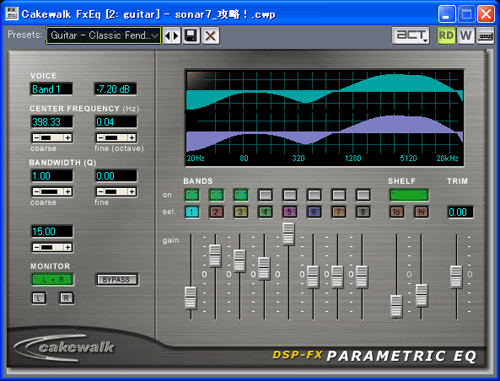
Task: Decrease coarse bandwidth with minus
Action: [36, 192]
